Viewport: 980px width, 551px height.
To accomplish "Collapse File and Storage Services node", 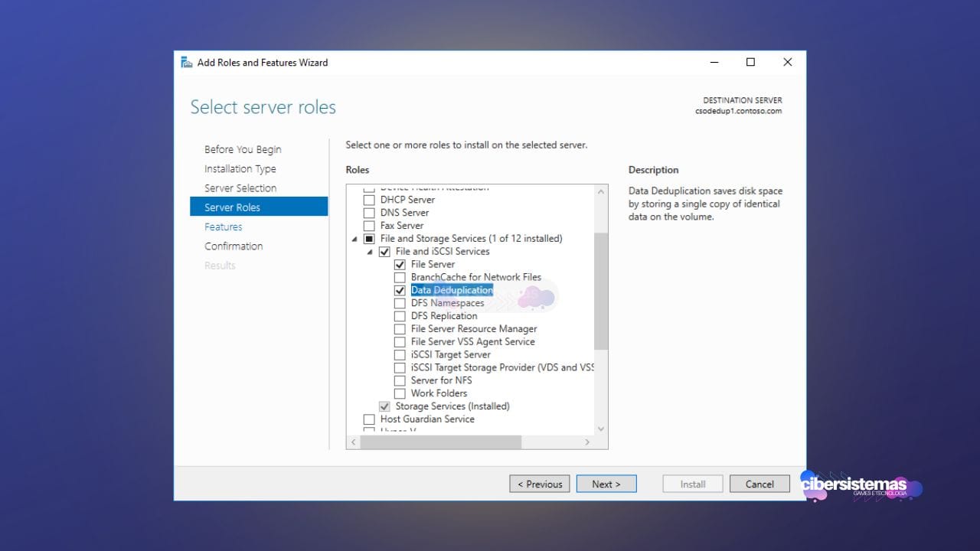I will (354, 239).
